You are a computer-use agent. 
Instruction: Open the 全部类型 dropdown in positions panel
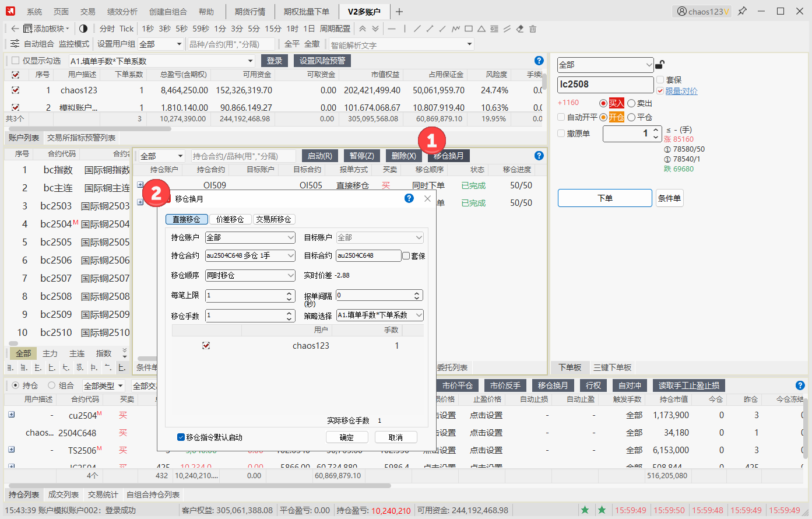click(x=103, y=385)
